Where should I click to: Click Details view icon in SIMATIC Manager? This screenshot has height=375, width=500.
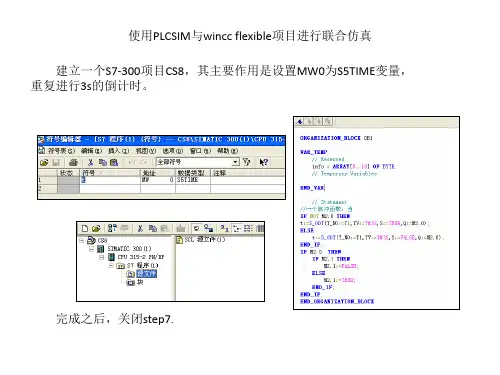(x=260, y=228)
